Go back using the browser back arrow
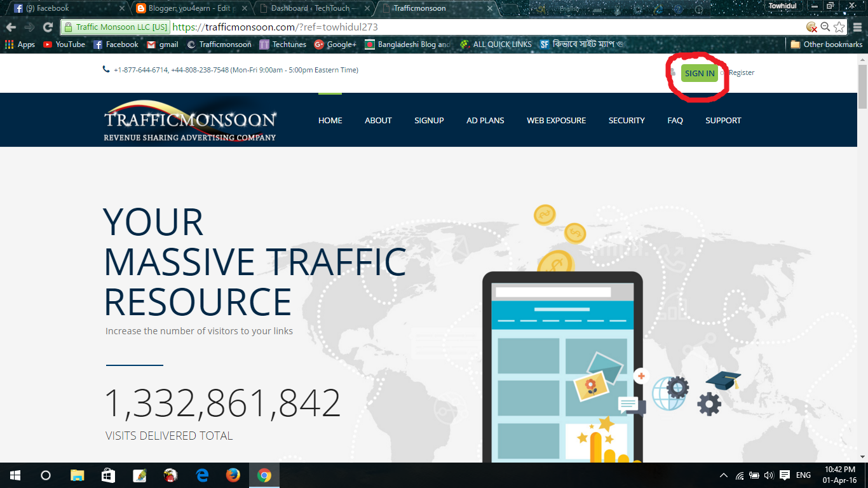The height and width of the screenshot is (488, 868). point(11,27)
